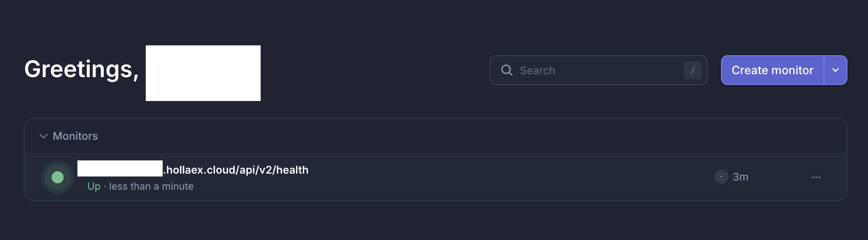Select the monitor row's empty middle area
The height and width of the screenshot is (240, 868).
pyautogui.click(x=494, y=177)
